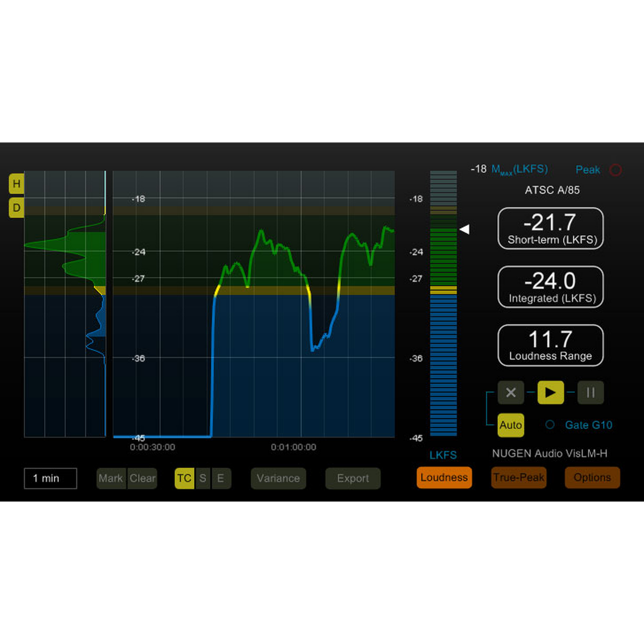Enable Auto reset mode
Screen dimensions: 644x644
click(511, 425)
